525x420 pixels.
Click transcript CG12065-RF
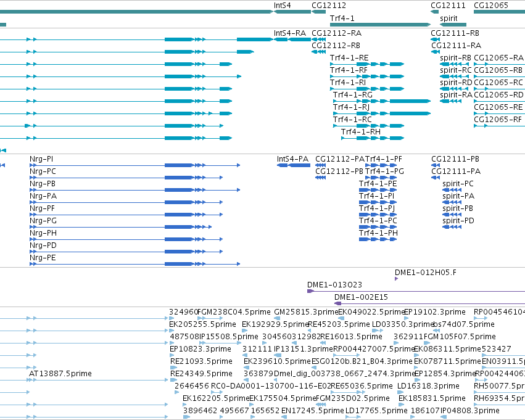tap(498, 120)
